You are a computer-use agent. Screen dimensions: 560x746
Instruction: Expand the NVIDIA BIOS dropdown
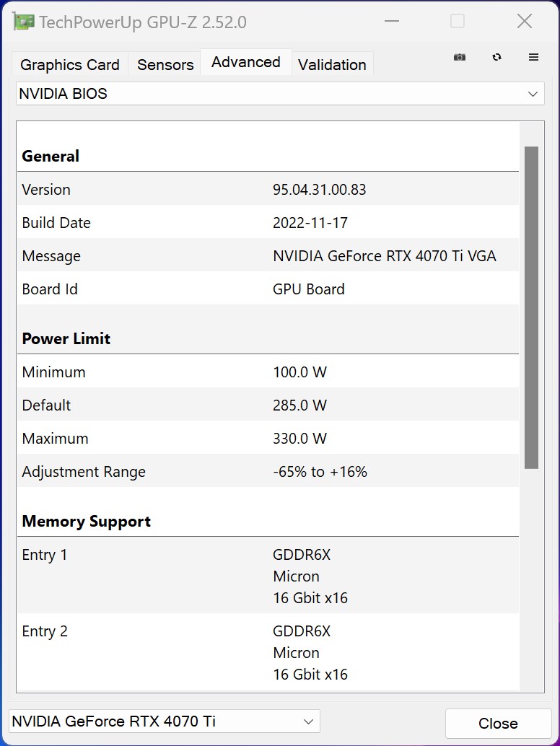tap(280, 94)
